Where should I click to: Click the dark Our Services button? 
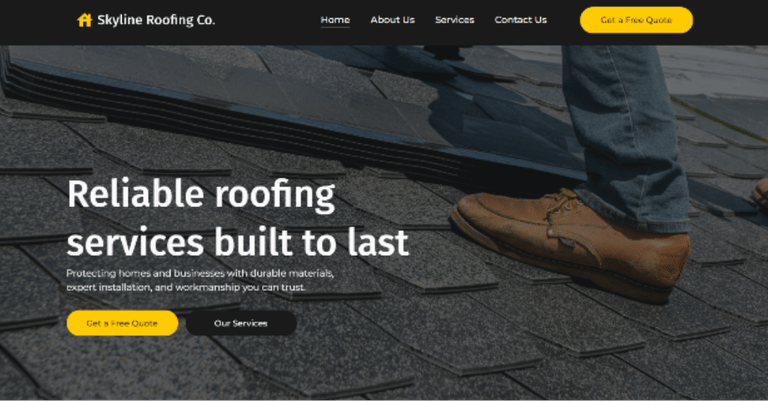click(241, 323)
